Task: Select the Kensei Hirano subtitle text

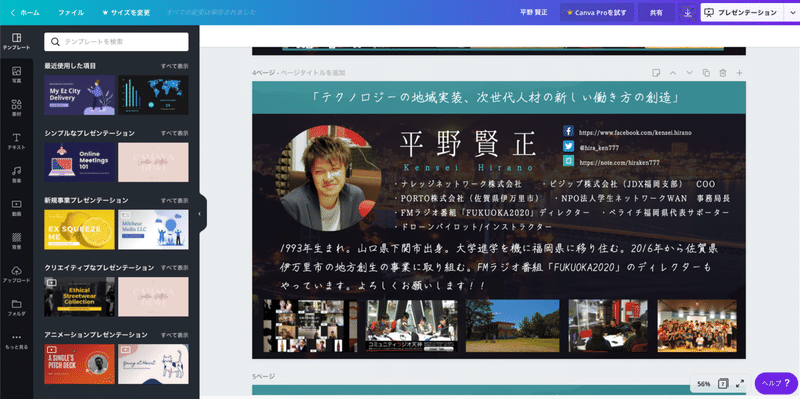Action: tap(467, 167)
